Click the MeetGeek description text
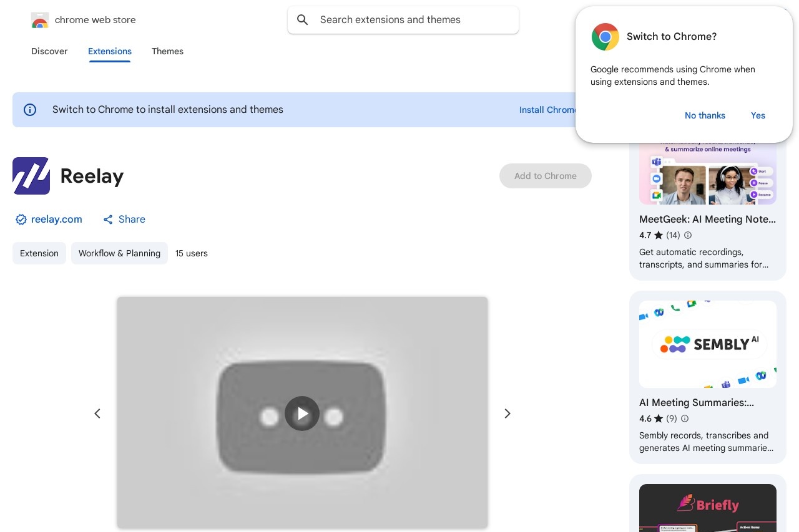Screen dimensions: 799x532 703,258
